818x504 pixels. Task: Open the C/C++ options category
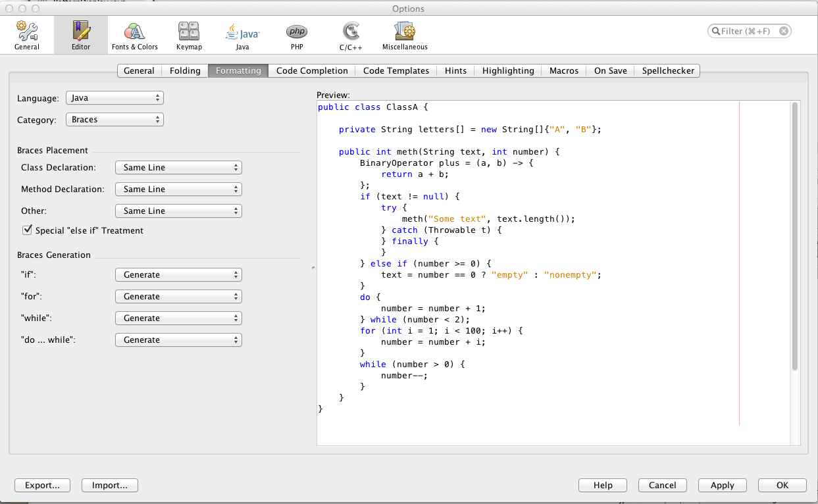coord(350,35)
